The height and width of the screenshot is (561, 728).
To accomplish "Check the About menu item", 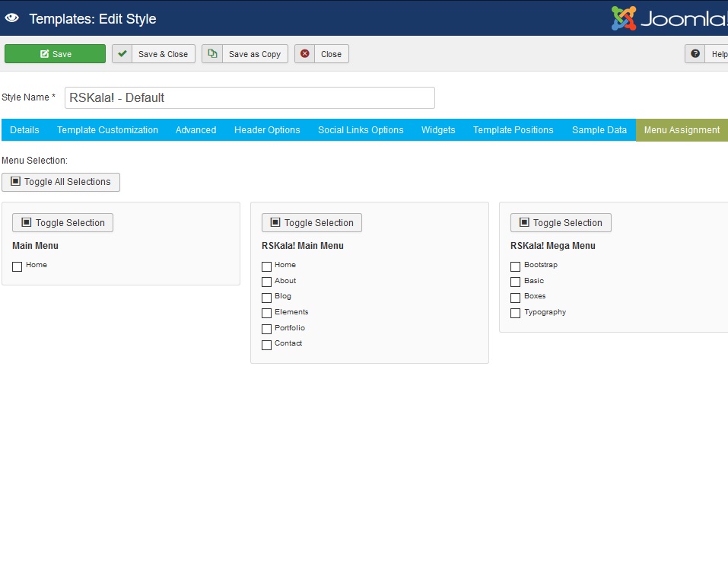I will 266,282.
